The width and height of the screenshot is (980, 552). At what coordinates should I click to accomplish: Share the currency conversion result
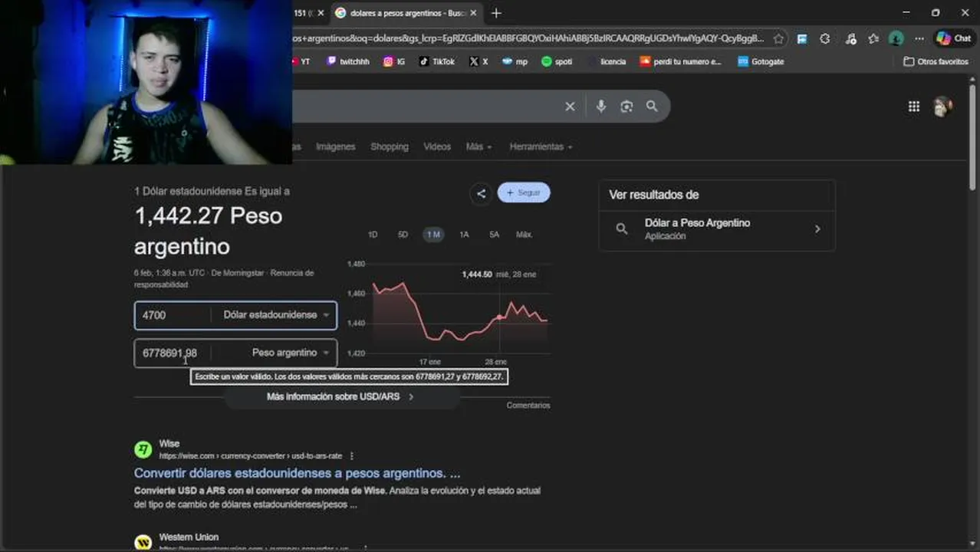click(x=481, y=193)
